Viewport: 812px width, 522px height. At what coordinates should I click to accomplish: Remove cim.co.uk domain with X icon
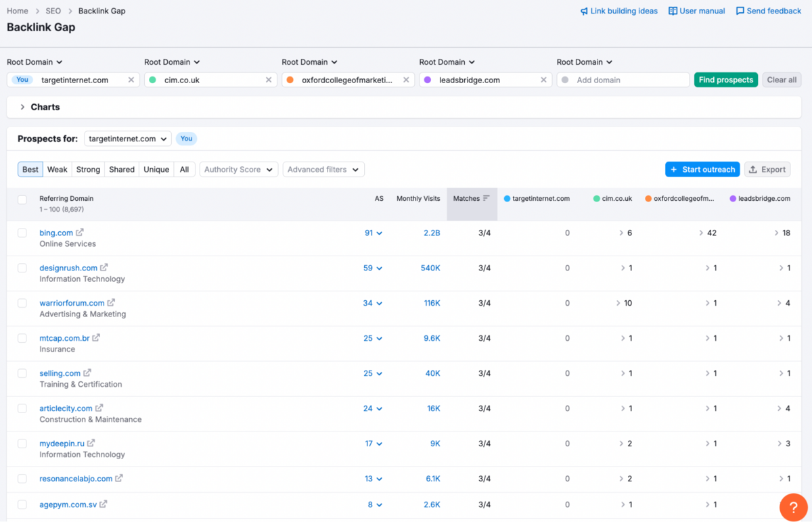(269, 80)
